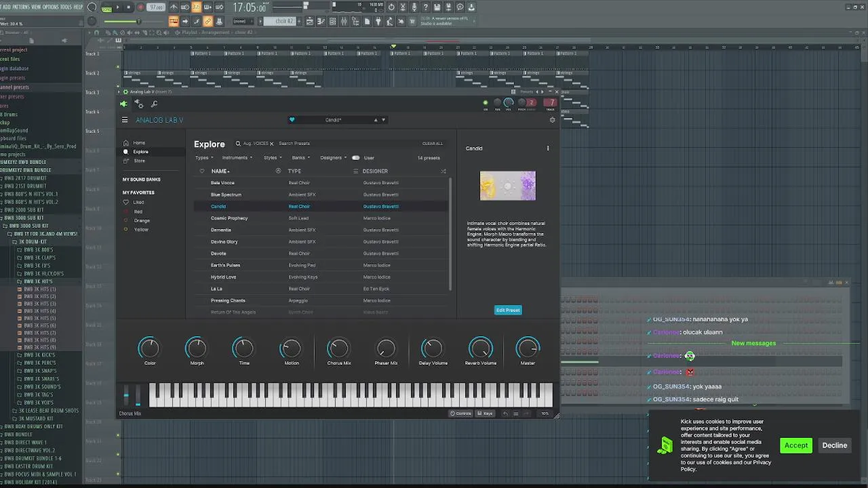This screenshot has width=868, height=488.
Task: Click the wrench icon in plugin wrapper
Action: (x=154, y=104)
